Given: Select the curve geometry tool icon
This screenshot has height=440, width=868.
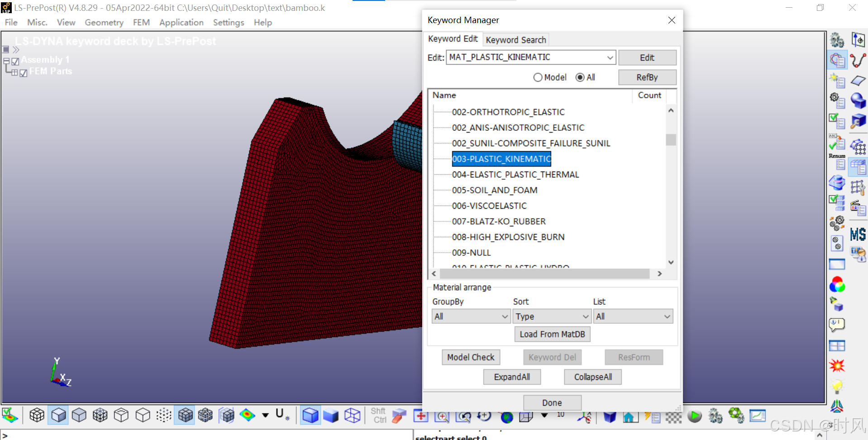Looking at the screenshot, I should click(858, 60).
